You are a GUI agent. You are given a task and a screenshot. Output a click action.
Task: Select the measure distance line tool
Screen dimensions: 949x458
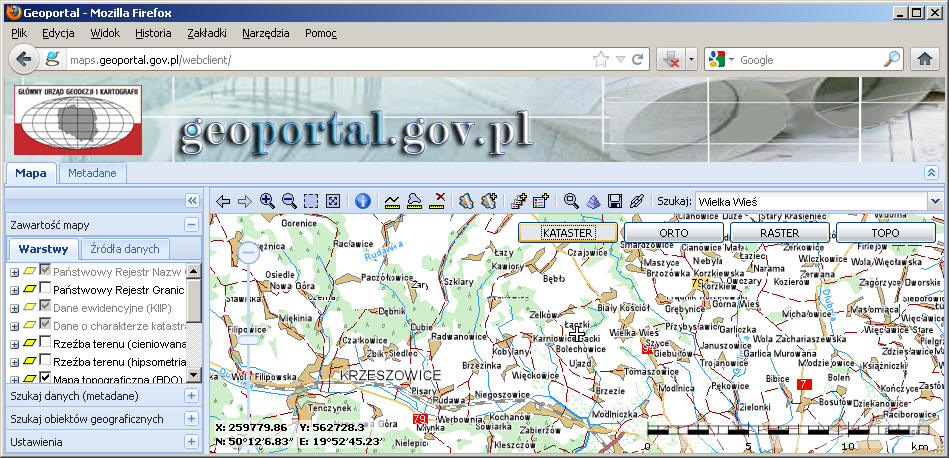coord(392,201)
